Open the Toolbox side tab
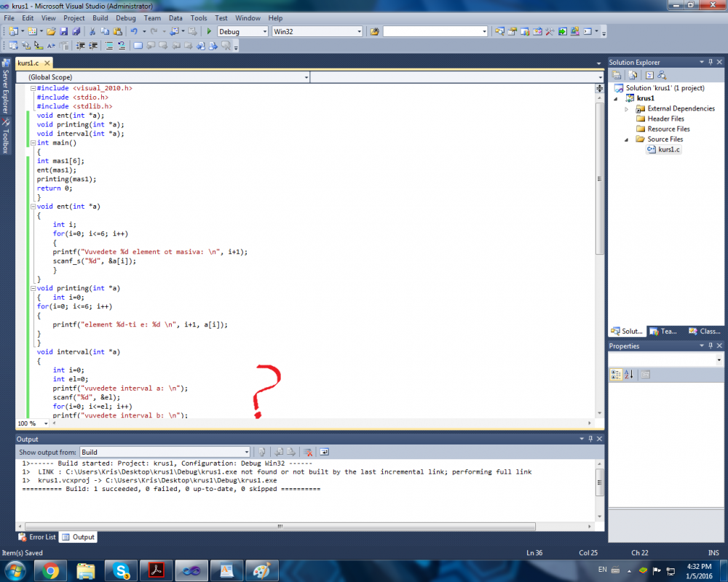 pos(6,136)
